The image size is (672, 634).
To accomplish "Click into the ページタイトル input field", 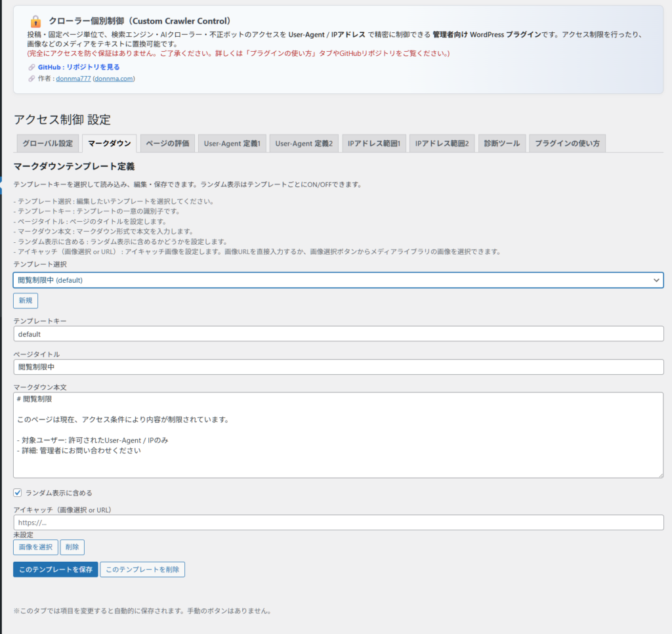I will pyautogui.click(x=338, y=367).
